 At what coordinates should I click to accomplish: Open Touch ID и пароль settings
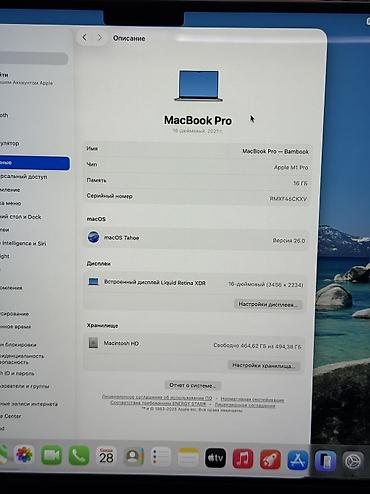17,373
